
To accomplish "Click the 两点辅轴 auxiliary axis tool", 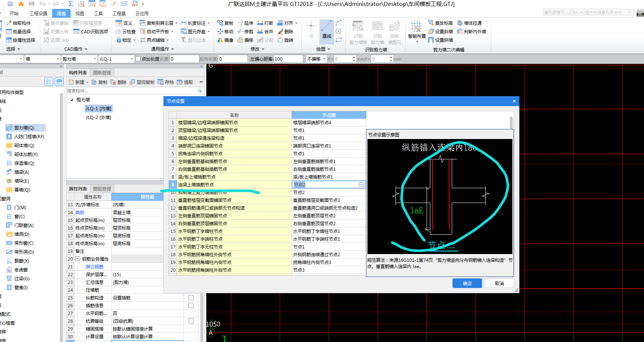I will [152, 40].
